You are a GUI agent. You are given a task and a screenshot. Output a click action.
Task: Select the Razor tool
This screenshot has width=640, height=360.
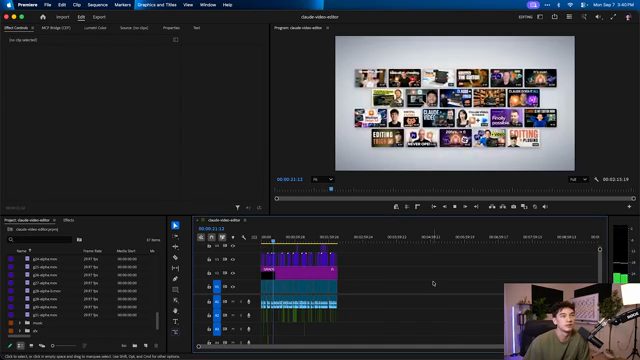pos(175,258)
